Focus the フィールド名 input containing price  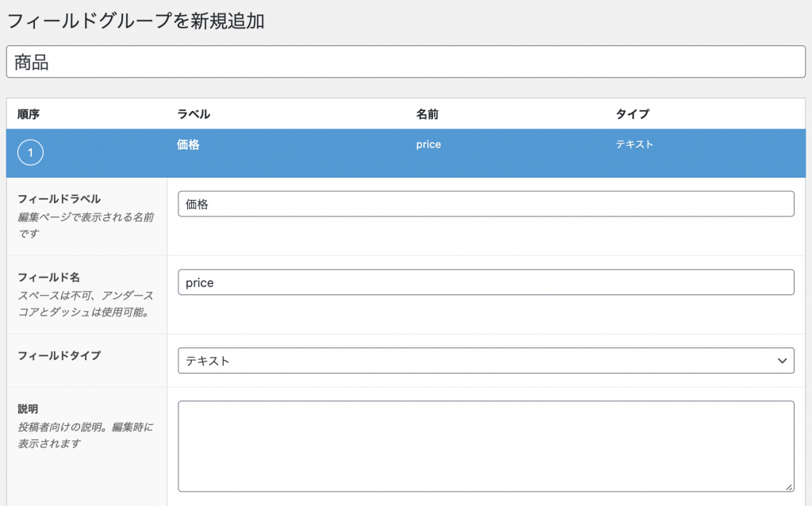click(x=485, y=282)
